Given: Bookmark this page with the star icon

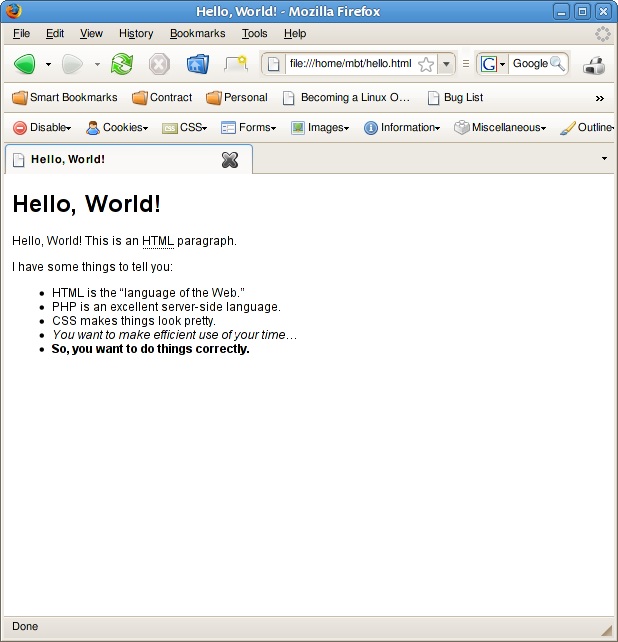Looking at the screenshot, I should [426, 64].
